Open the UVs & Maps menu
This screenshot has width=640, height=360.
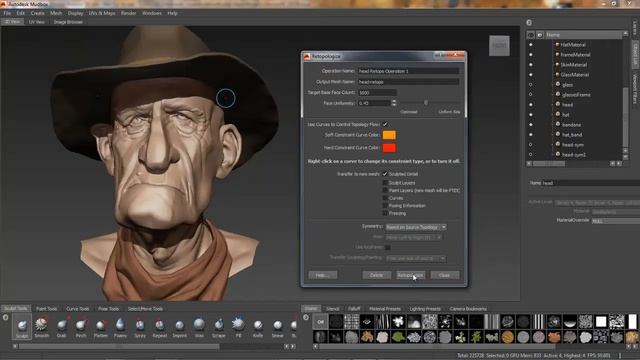click(102, 13)
